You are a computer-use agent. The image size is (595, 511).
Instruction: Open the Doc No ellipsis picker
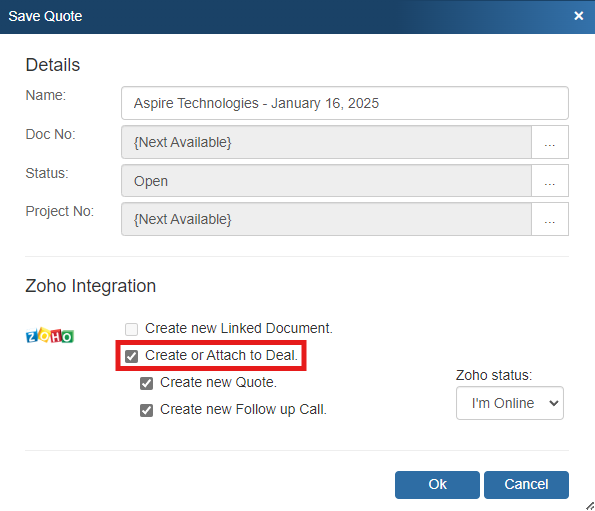(x=550, y=142)
